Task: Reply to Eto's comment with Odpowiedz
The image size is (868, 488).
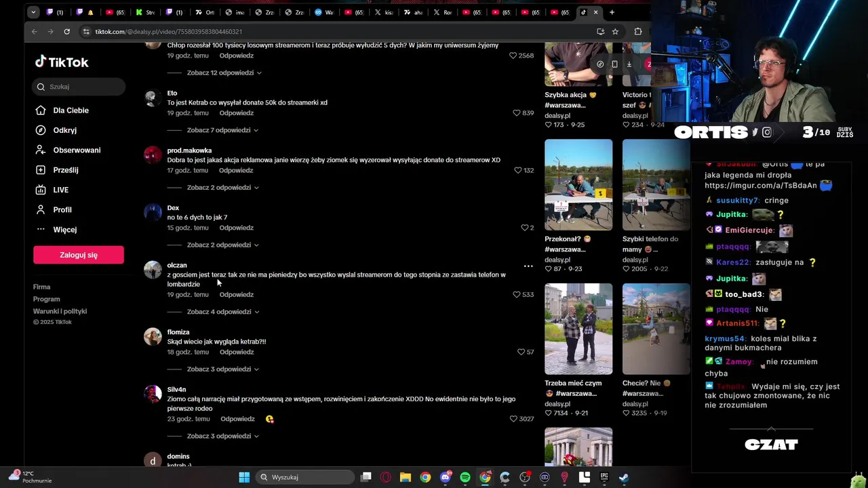Action: tap(236, 113)
